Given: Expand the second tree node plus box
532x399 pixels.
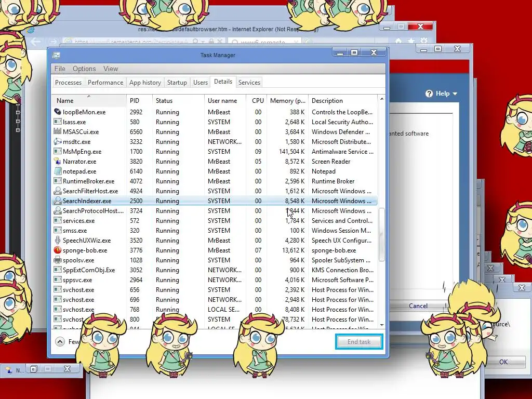Looking at the screenshot, I should pos(18,121).
